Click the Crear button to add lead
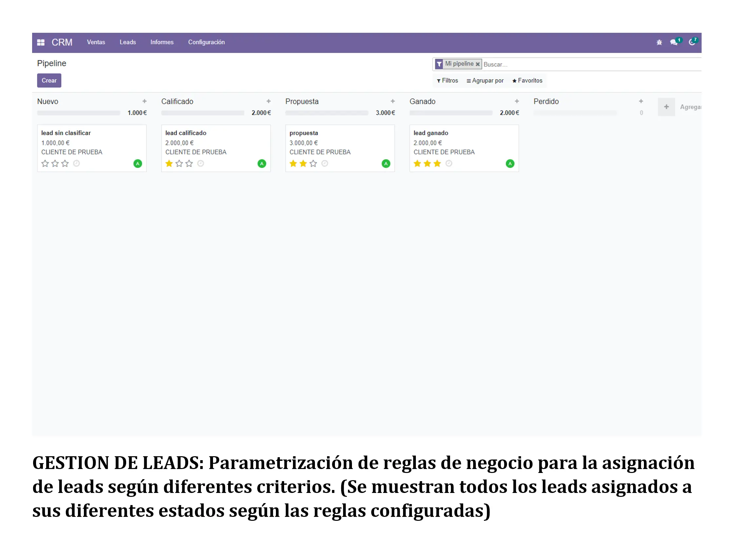This screenshot has width=756, height=548. (x=49, y=81)
